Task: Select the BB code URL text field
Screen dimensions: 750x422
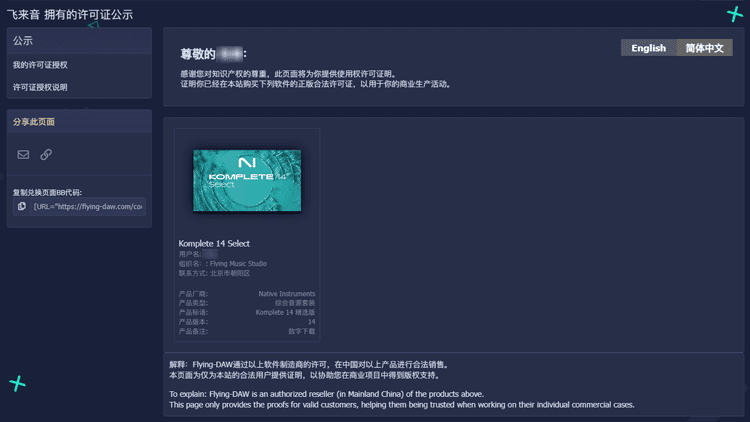Action: tap(88, 207)
